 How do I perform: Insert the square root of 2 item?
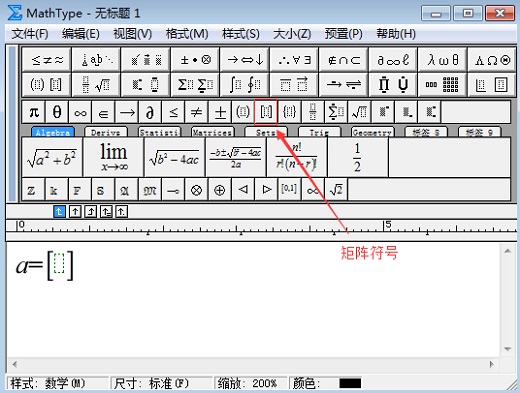[x=336, y=190]
